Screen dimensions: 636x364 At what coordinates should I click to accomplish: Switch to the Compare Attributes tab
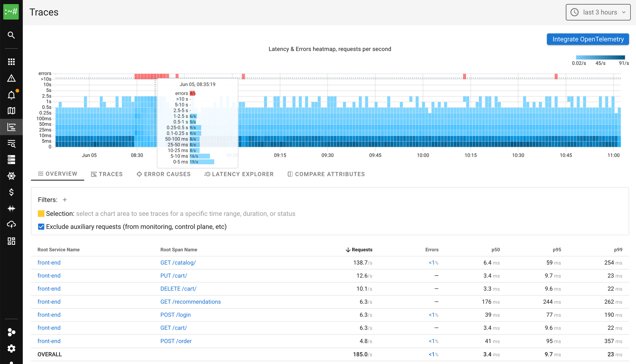326,174
